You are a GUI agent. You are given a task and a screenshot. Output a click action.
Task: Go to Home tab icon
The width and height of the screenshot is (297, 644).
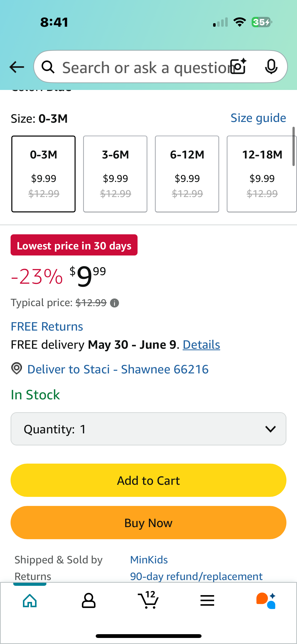click(x=30, y=601)
